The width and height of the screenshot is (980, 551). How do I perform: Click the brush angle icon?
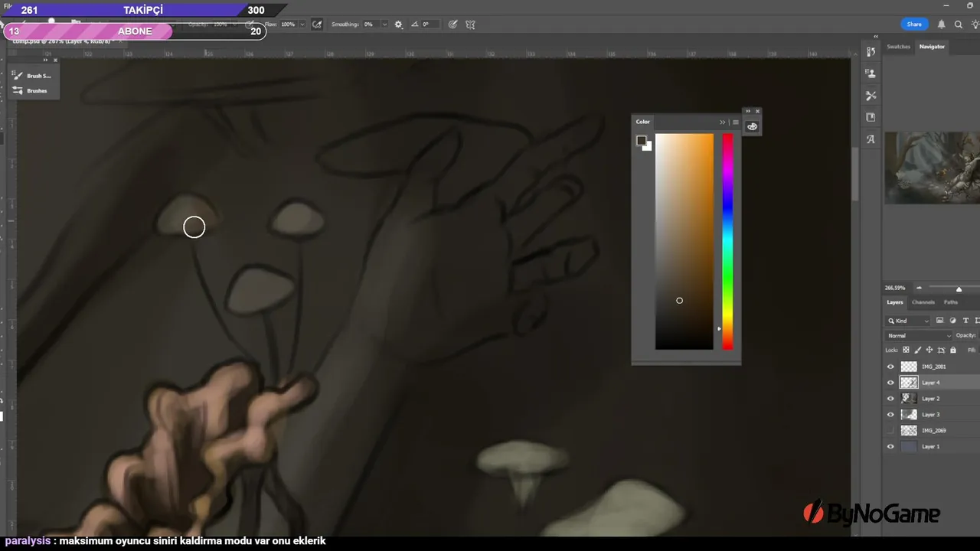coord(415,24)
